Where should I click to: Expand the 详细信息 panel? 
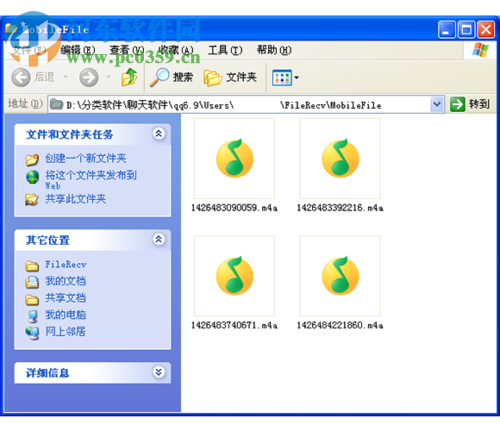pyautogui.click(x=159, y=372)
